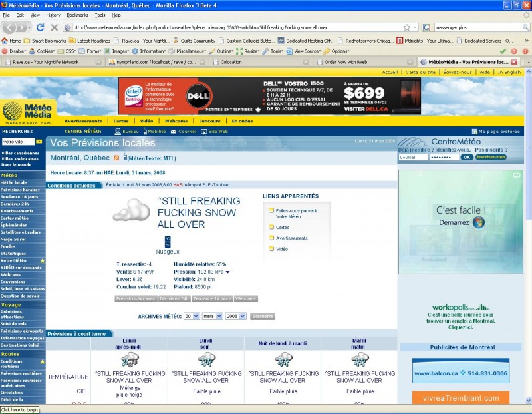The height and width of the screenshot is (414, 532).
Task: Click the Stop loading X button
Action: point(55,27)
